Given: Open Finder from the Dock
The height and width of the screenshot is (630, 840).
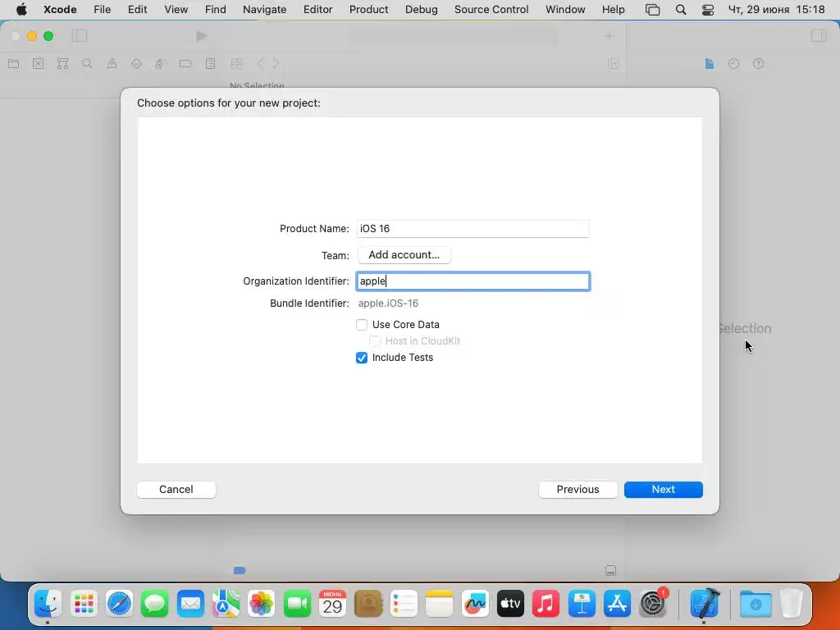Looking at the screenshot, I should [48, 604].
